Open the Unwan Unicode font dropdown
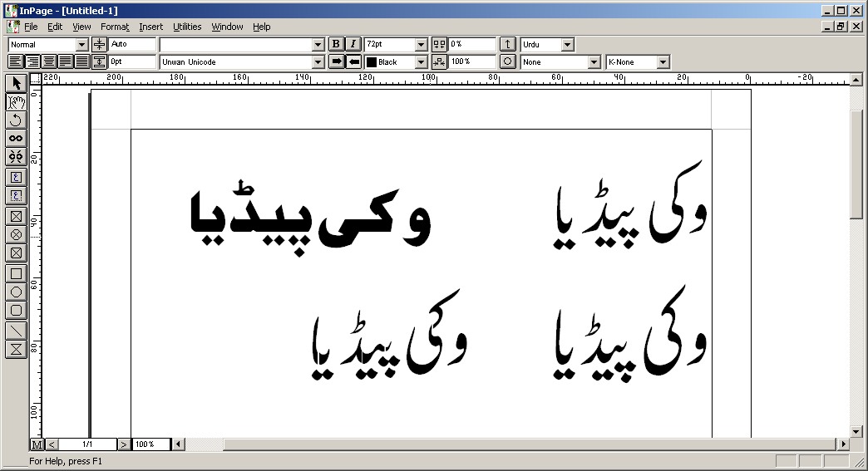 318,62
